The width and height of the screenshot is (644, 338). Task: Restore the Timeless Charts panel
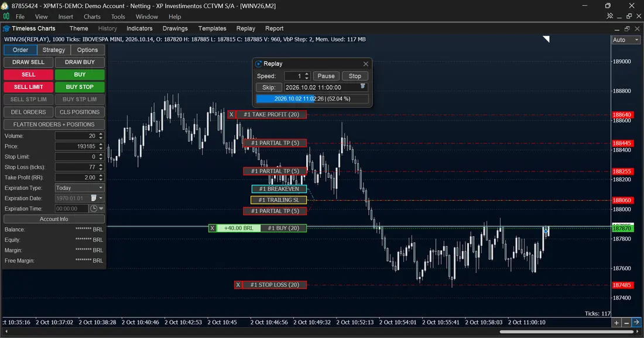627,29
